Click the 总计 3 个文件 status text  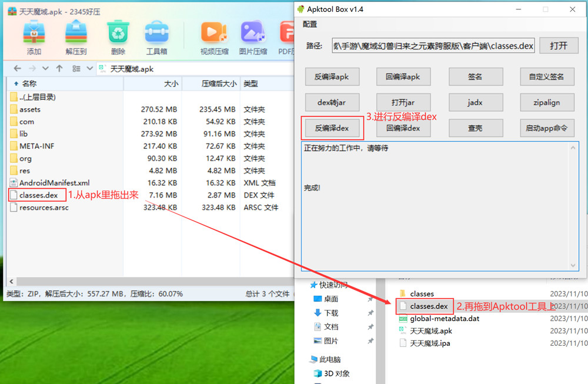pos(268,294)
